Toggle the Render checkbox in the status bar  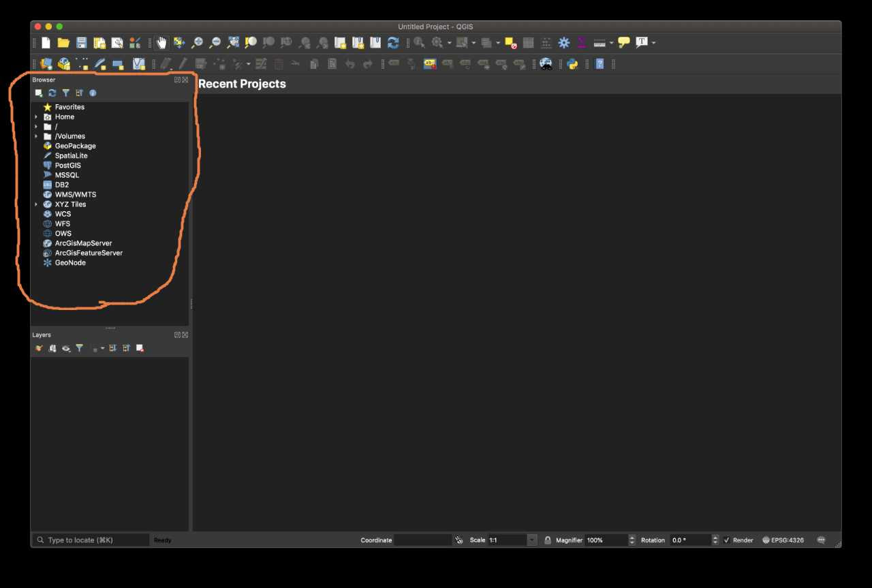click(727, 540)
